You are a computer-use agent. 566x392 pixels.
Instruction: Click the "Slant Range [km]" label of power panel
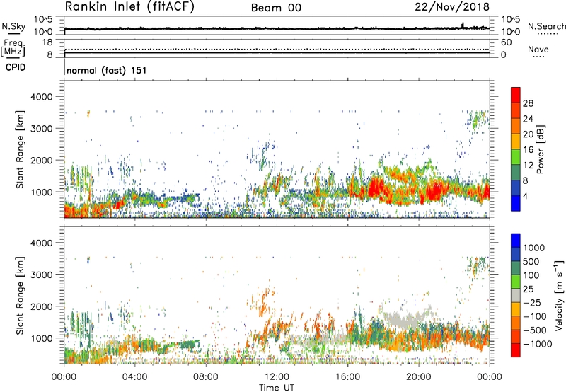20,149
